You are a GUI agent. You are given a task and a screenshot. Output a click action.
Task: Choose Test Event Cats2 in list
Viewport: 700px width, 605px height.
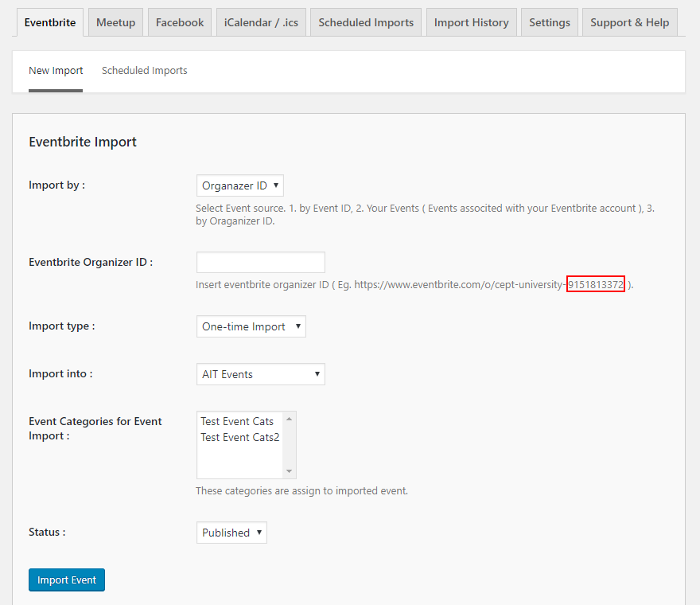[239, 437]
